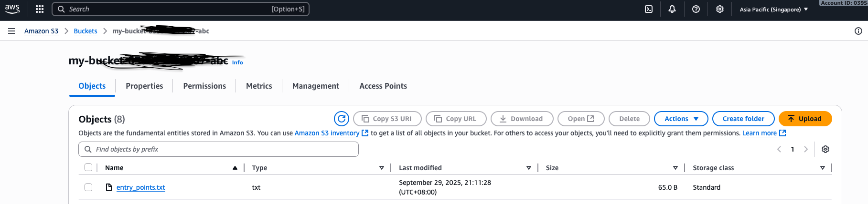The height and width of the screenshot is (204, 868).
Task: Open the Learn more link
Action: click(764, 133)
